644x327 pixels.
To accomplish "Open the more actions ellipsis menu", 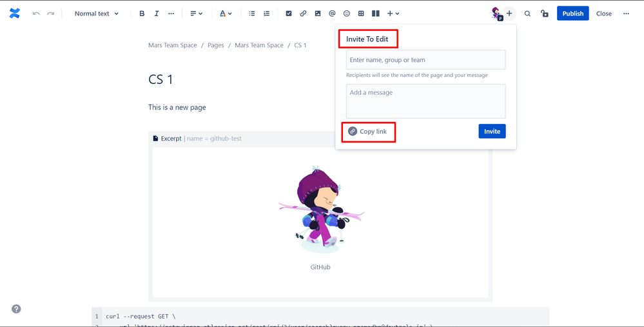I will pos(626,14).
